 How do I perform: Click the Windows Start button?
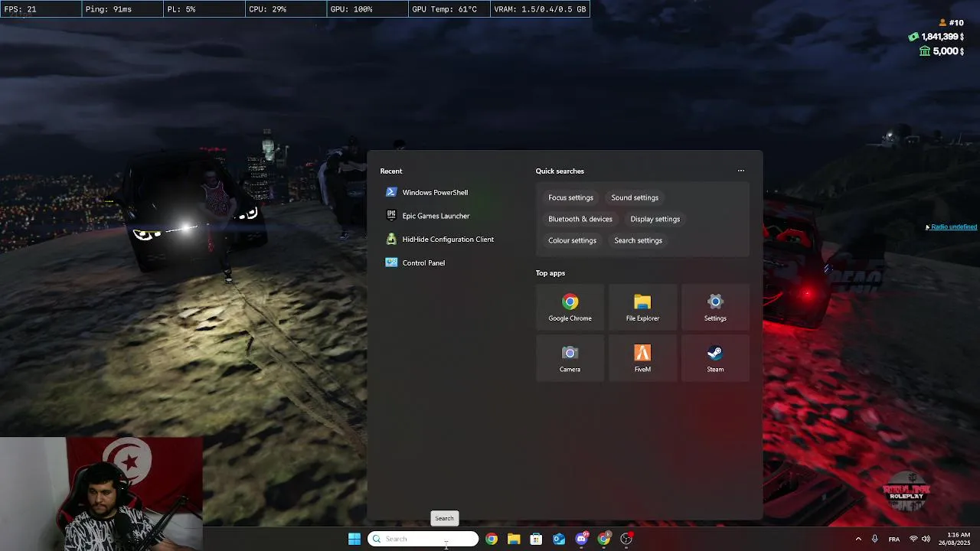(354, 539)
